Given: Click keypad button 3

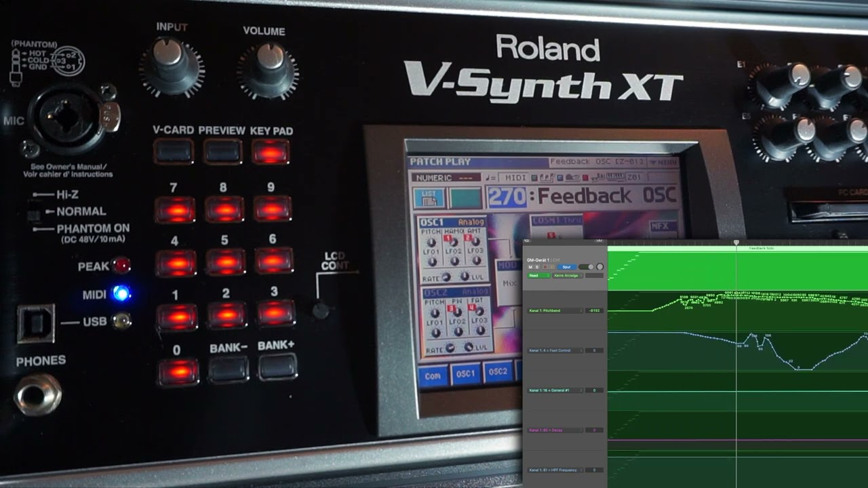Looking at the screenshot, I should (275, 312).
